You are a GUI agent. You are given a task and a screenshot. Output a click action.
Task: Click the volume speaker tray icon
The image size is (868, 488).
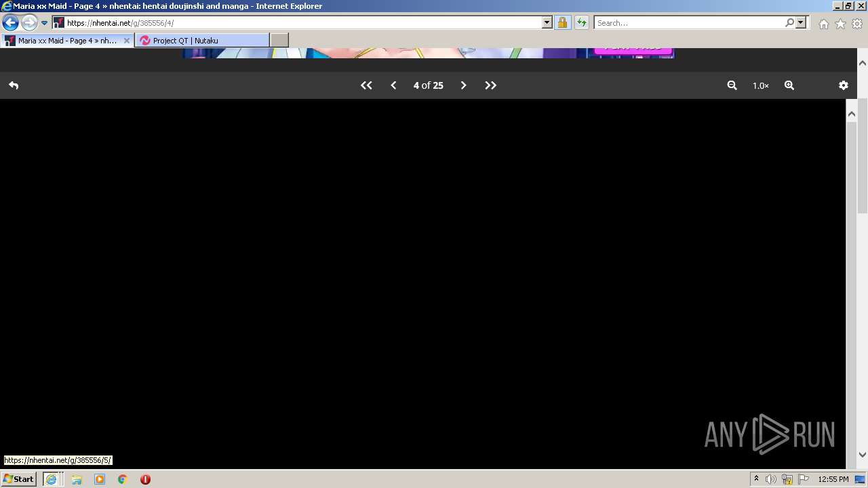point(771,479)
